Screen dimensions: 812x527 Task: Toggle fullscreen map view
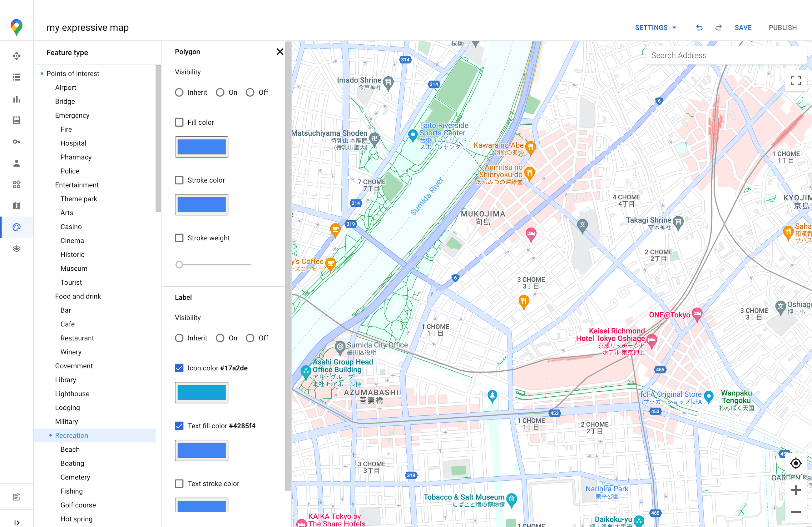(796, 81)
